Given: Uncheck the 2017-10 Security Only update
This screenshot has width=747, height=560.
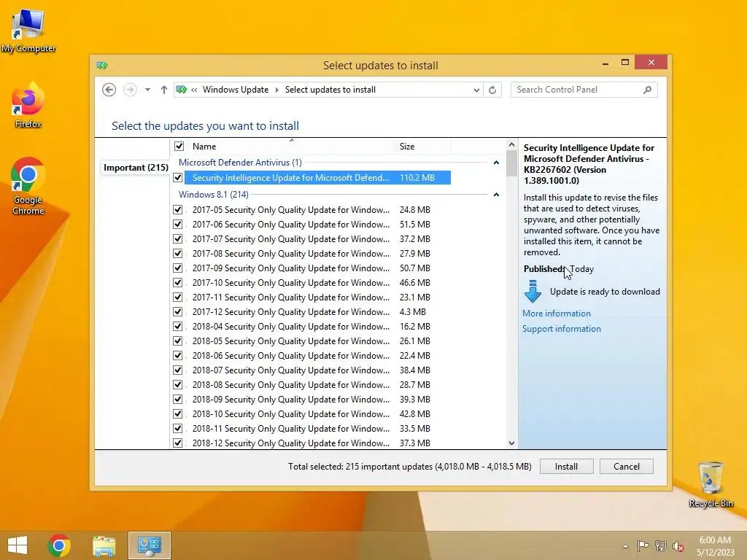Looking at the screenshot, I should point(178,282).
